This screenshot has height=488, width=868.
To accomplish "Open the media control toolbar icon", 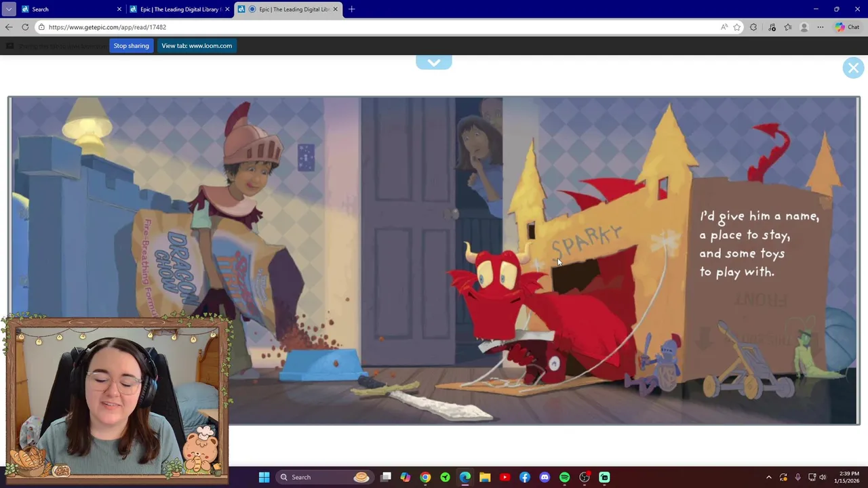I will [772, 27].
